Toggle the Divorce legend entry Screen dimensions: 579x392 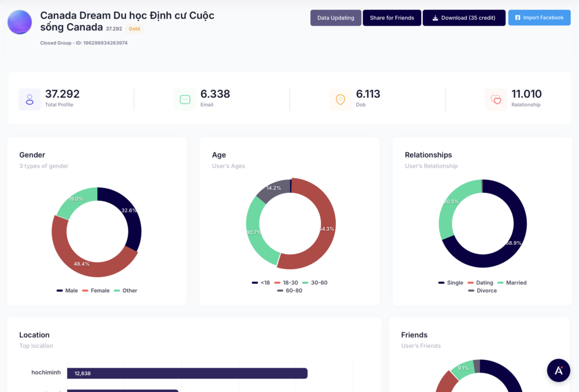click(483, 290)
